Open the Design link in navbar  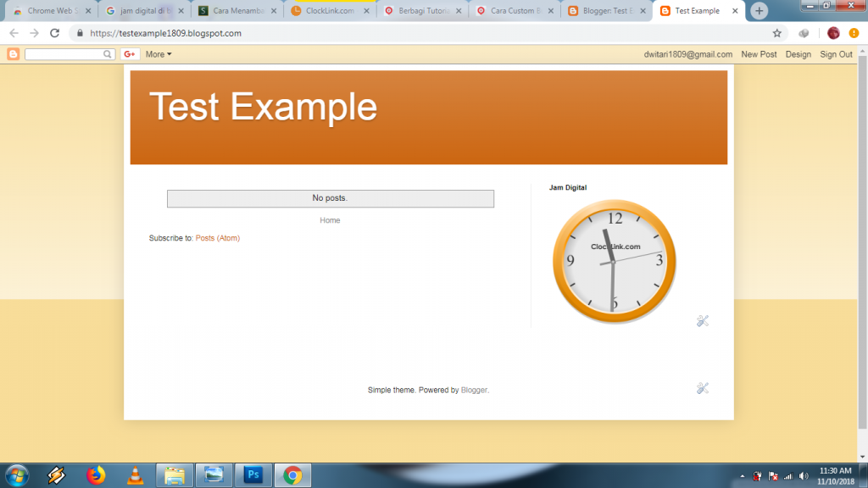[x=798, y=54]
